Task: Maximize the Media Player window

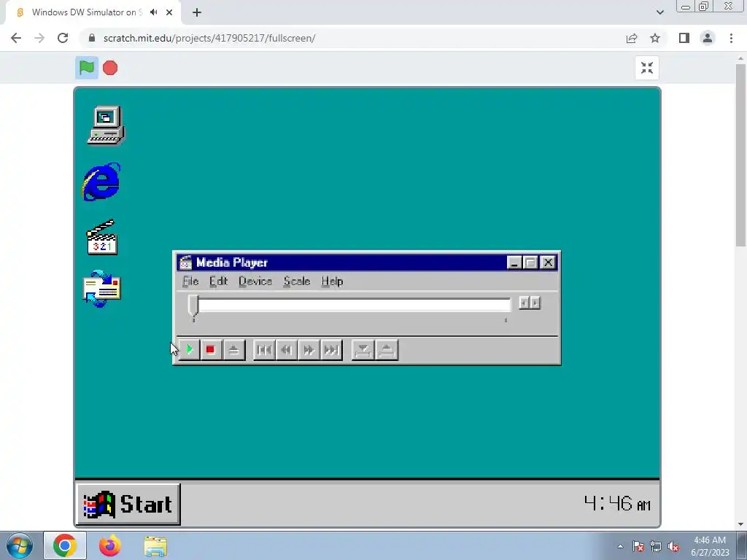Action: [x=530, y=262]
